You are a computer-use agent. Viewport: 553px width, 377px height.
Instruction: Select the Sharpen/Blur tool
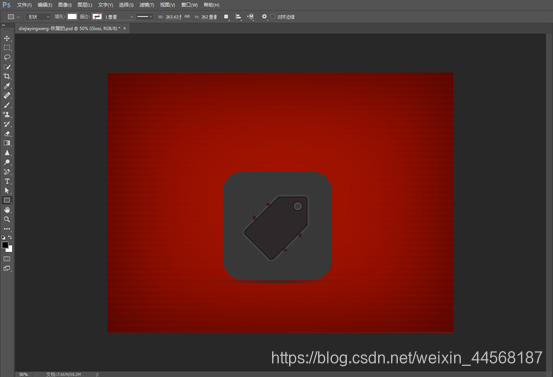pyautogui.click(x=7, y=153)
